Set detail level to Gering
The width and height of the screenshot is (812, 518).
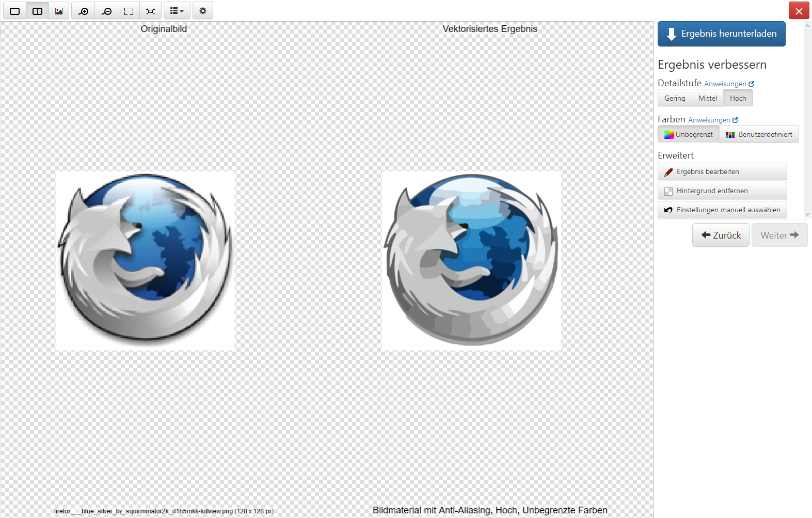click(675, 98)
